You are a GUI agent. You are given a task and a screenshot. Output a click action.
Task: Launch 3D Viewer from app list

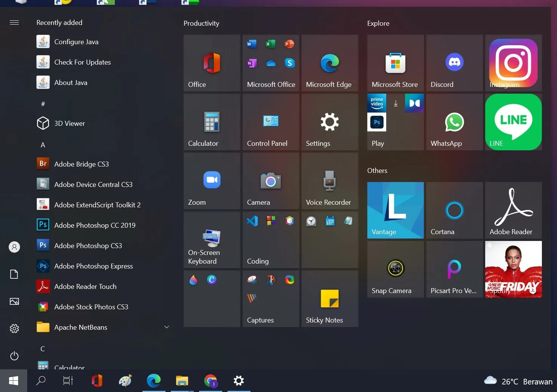coord(103,123)
